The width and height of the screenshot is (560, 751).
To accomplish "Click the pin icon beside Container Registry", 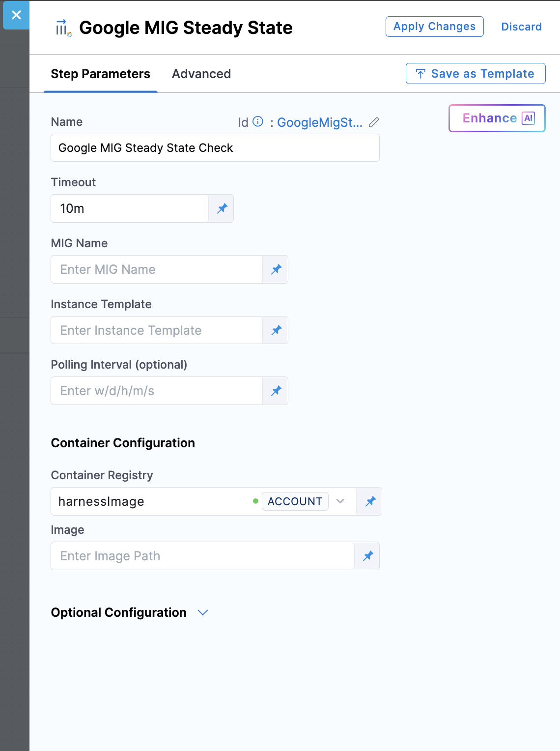I will (370, 501).
